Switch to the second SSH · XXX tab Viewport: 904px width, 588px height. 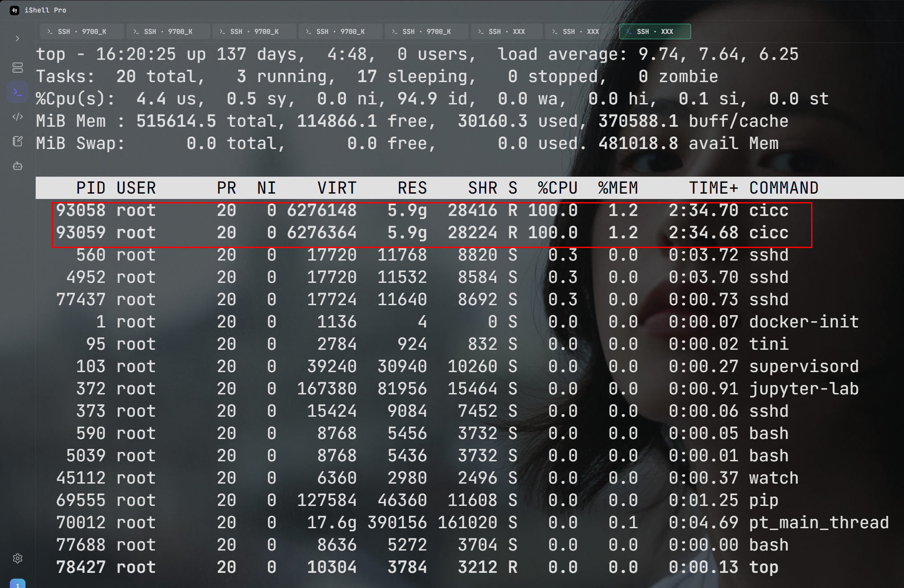(x=581, y=32)
